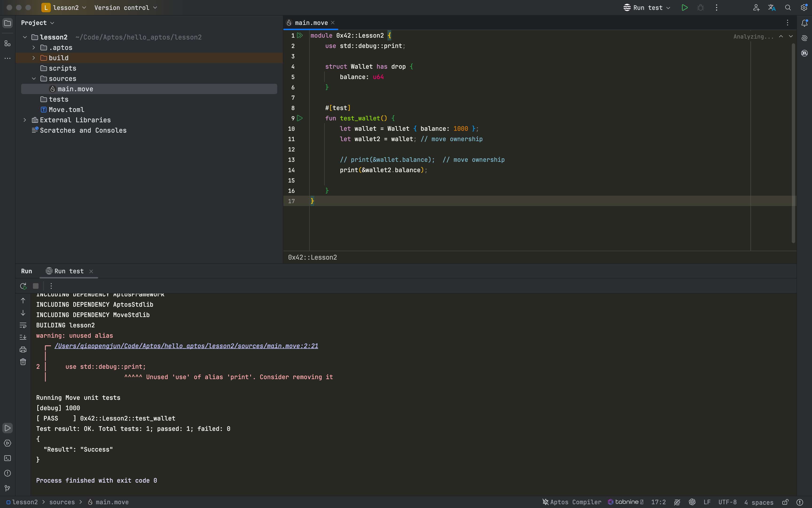This screenshot has width=812, height=508.
Task: Open the lesson2 project dropdown
Action: tap(64, 8)
